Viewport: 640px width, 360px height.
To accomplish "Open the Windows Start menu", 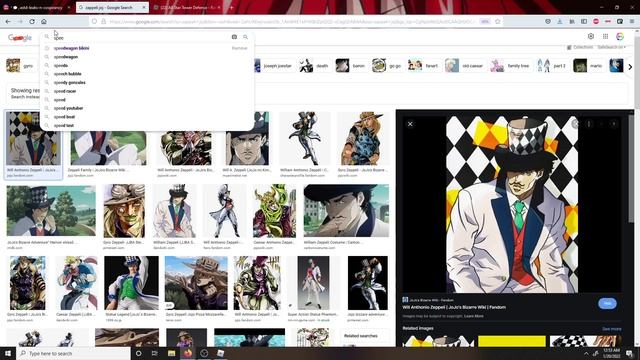I will tap(8, 353).
